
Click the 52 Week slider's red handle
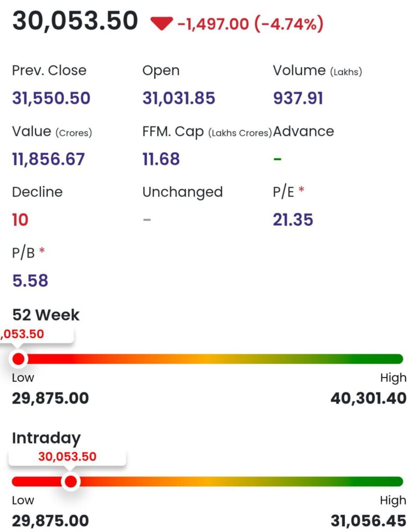point(19,359)
